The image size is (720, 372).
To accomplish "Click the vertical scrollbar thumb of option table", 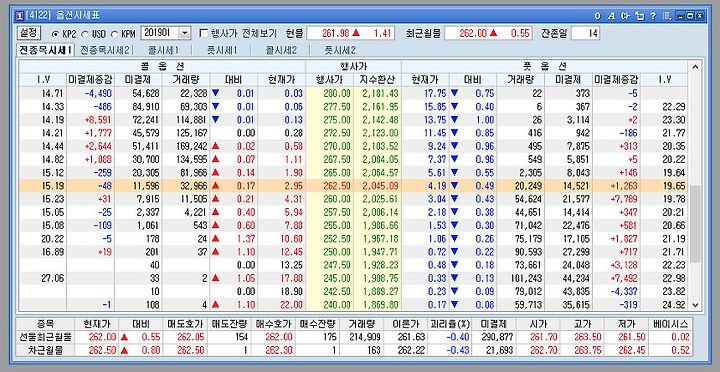I will pos(695,224).
